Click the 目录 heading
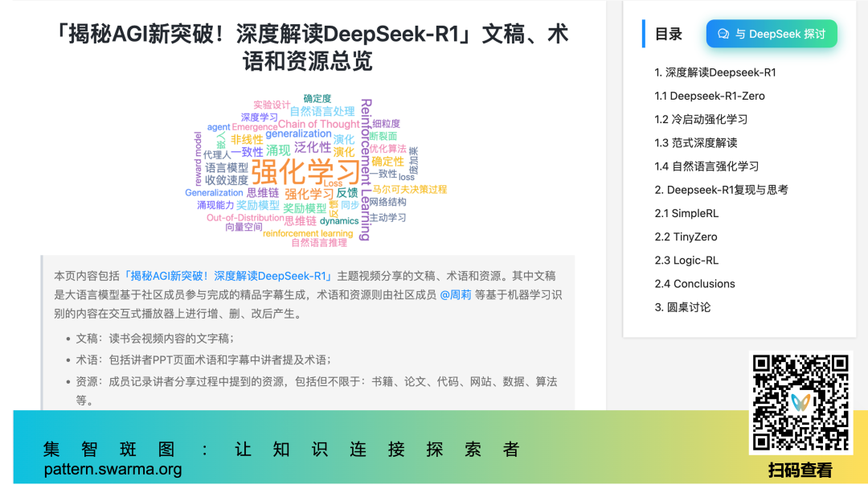 click(668, 35)
